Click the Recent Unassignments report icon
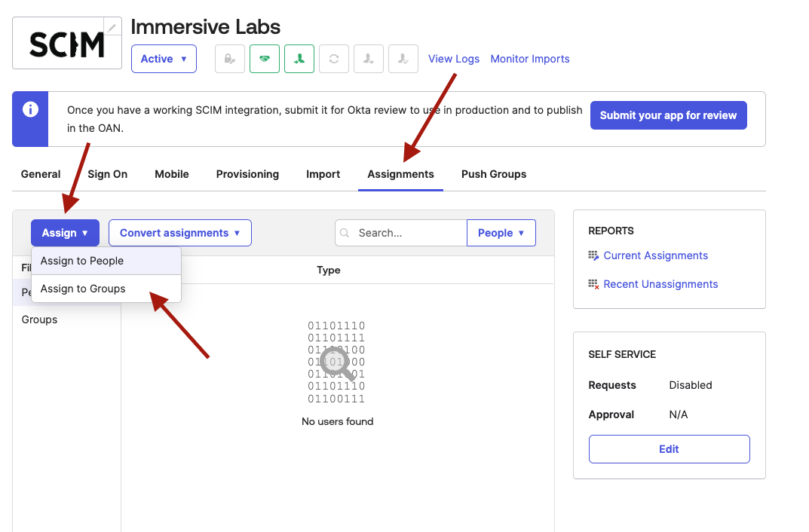Viewport: 809px width, 532px height. (x=593, y=285)
